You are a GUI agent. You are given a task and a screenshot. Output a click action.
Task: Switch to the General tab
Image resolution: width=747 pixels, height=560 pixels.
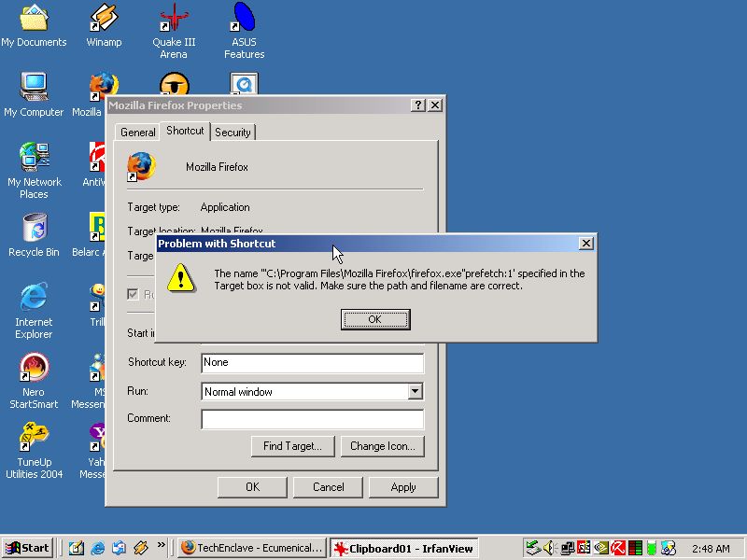[137, 133]
